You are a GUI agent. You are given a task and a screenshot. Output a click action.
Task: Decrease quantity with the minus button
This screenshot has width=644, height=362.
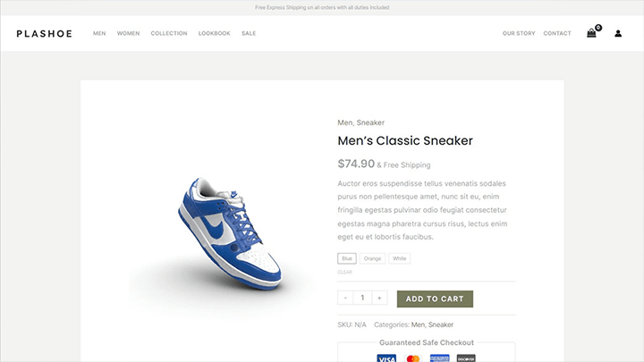(345, 298)
